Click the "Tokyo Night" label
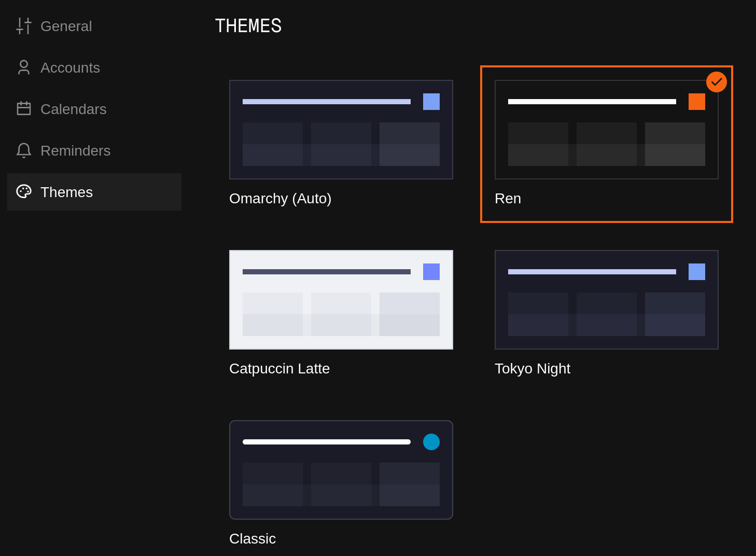Viewport: 756px width, 556px height. (x=533, y=369)
